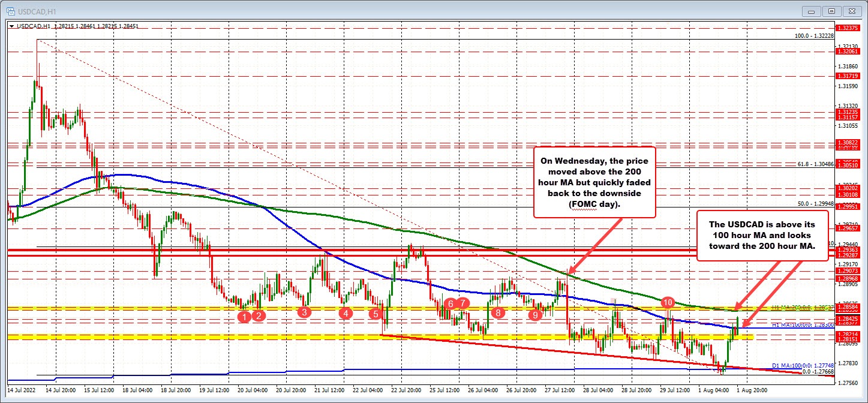Image resolution: width=868 pixels, height=403 pixels.
Task: Select the red numbered marker 1
Action: point(244,316)
